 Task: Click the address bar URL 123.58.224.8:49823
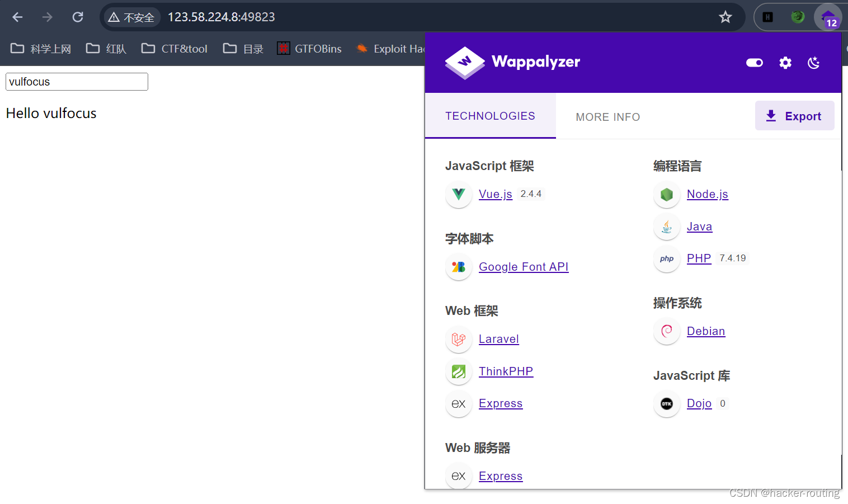pos(222,17)
